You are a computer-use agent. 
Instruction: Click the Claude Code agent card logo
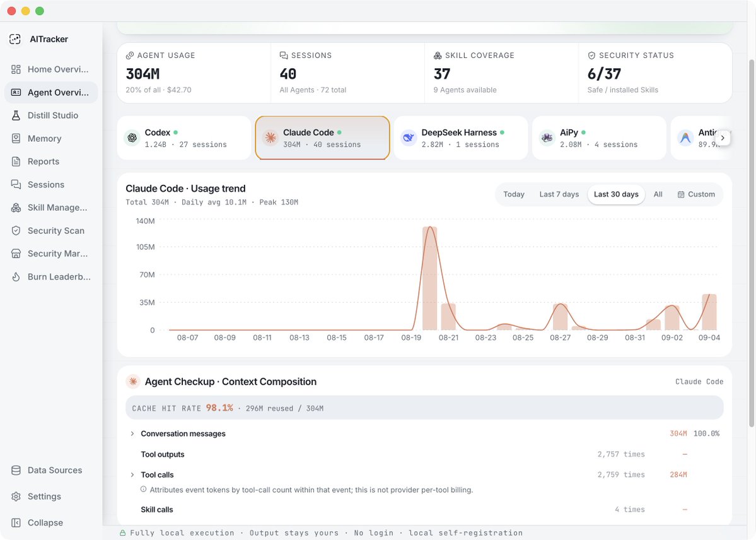pos(270,138)
